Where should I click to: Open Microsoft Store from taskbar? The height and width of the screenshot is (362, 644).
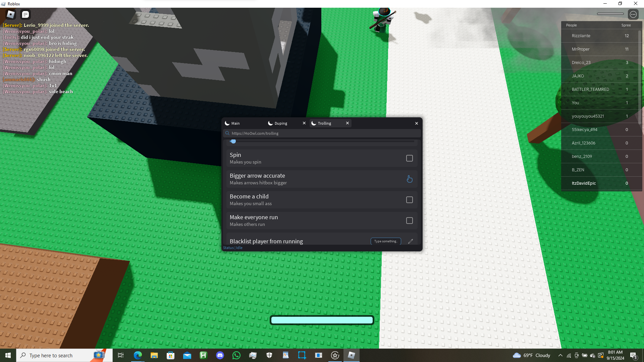[x=170, y=355]
